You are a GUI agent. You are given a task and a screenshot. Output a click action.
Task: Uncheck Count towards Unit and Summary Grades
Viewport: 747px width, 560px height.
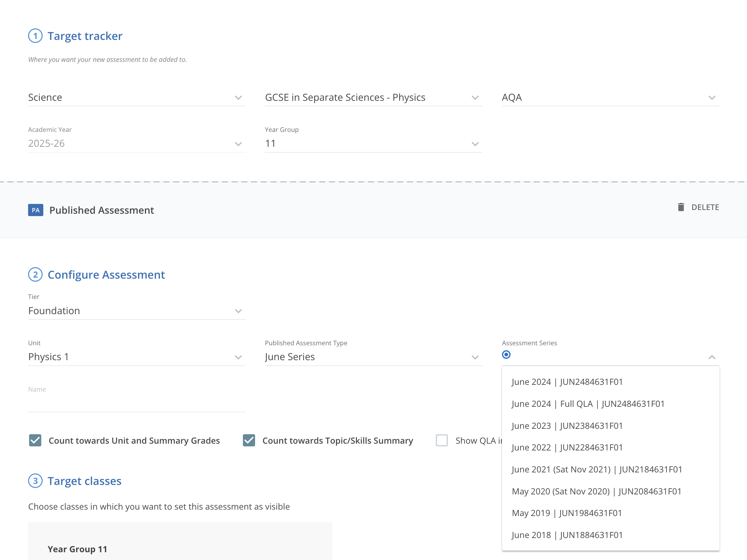click(x=35, y=440)
